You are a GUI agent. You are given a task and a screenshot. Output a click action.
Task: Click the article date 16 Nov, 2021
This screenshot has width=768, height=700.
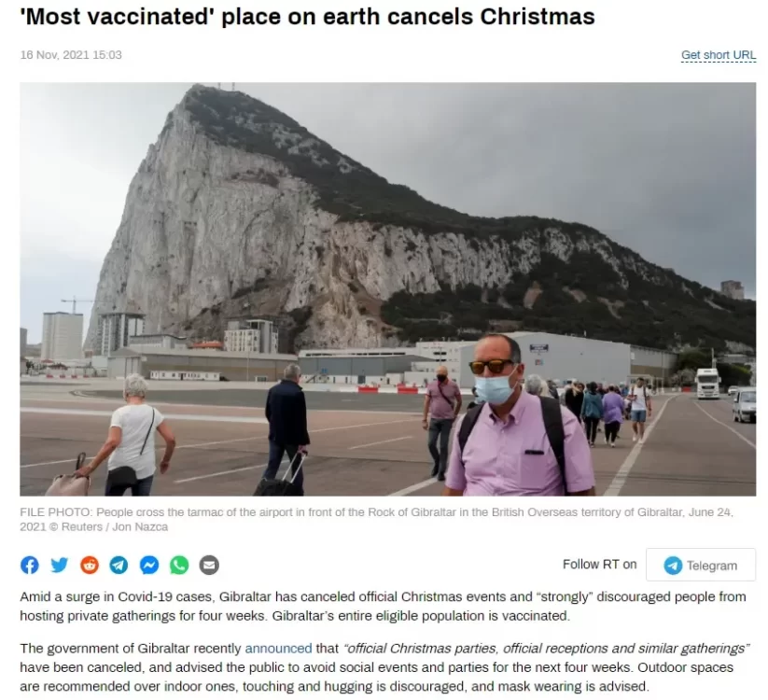pos(71,55)
